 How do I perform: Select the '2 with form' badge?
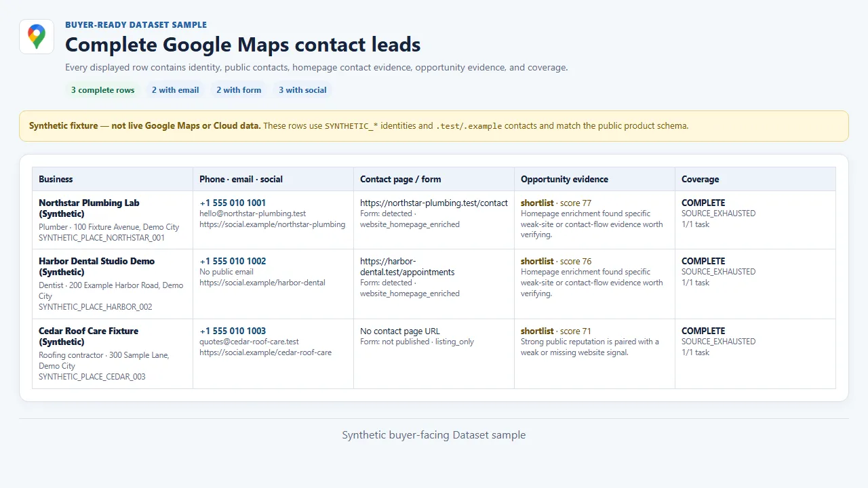click(x=239, y=90)
